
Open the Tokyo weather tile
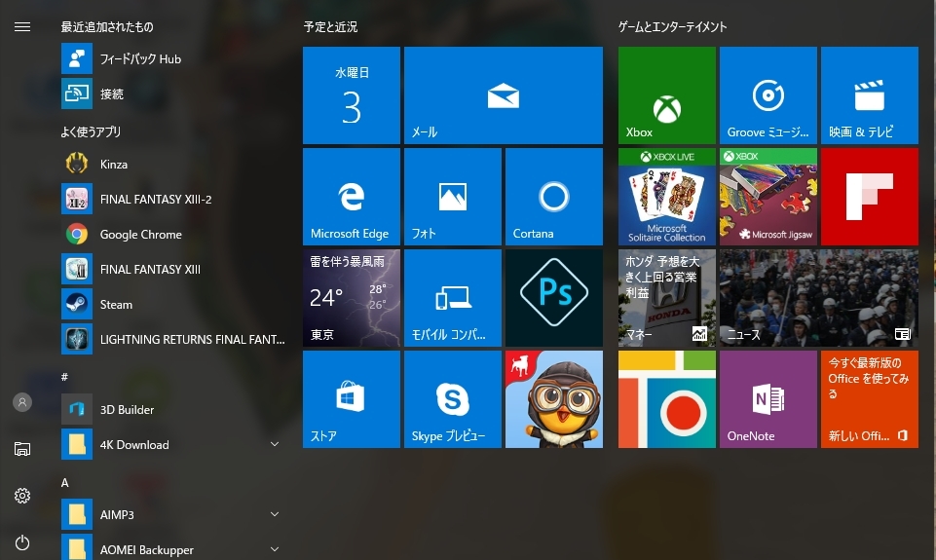[x=352, y=298]
